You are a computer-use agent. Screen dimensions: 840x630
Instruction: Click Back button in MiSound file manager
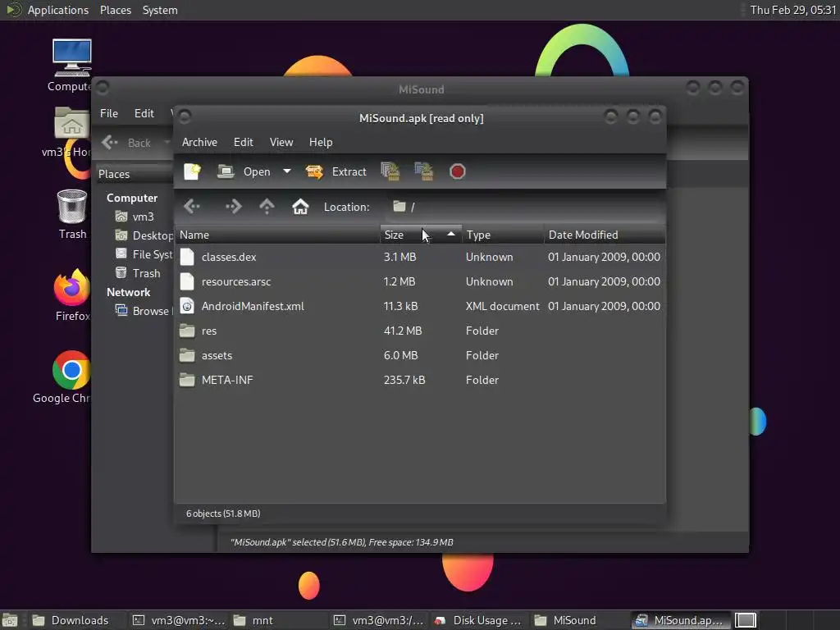tap(127, 143)
